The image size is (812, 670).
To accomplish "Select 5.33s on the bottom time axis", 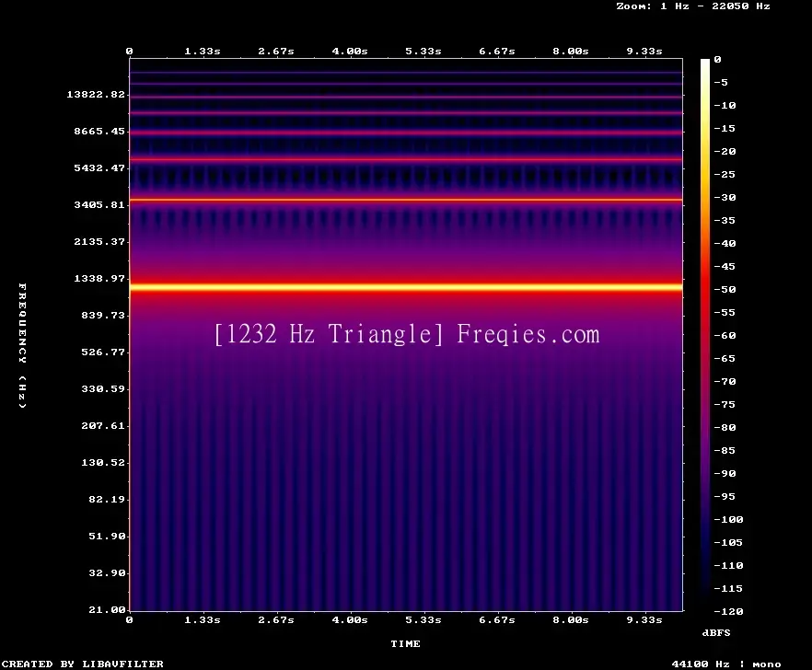I will tap(423, 619).
